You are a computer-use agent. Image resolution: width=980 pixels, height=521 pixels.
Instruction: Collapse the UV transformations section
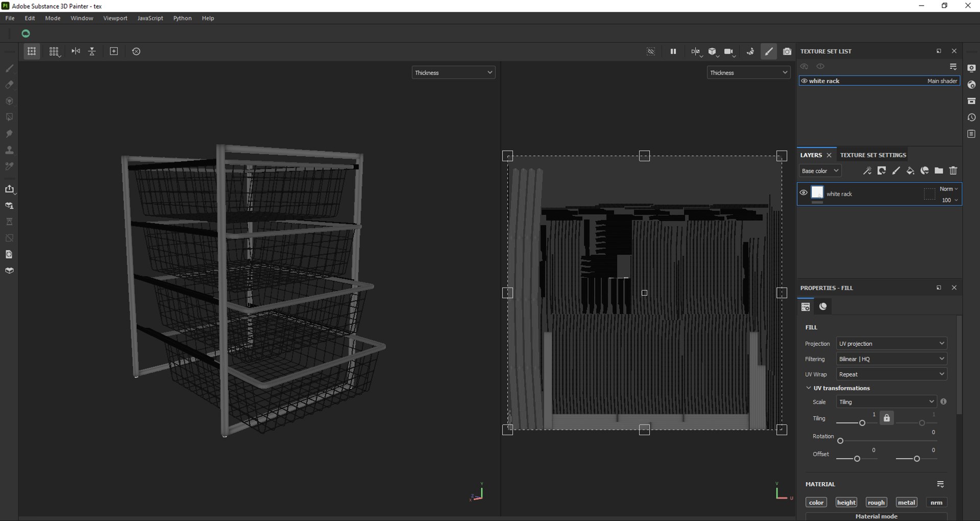pos(808,388)
